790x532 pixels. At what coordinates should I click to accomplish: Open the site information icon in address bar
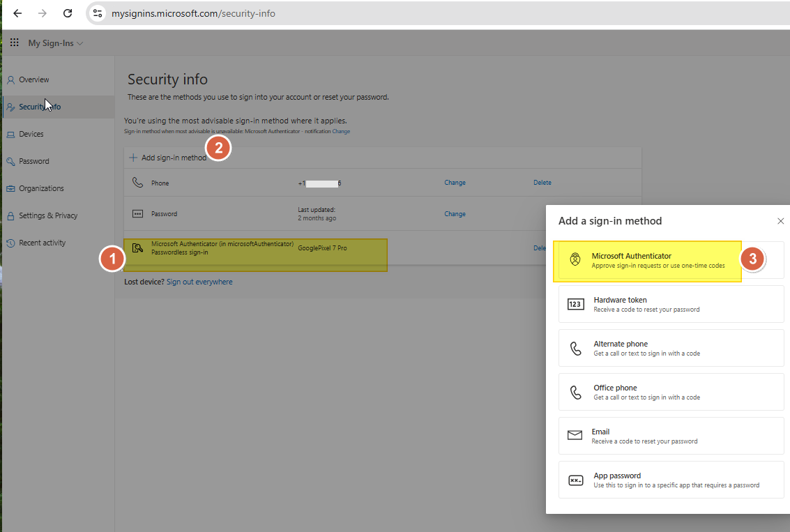98,14
